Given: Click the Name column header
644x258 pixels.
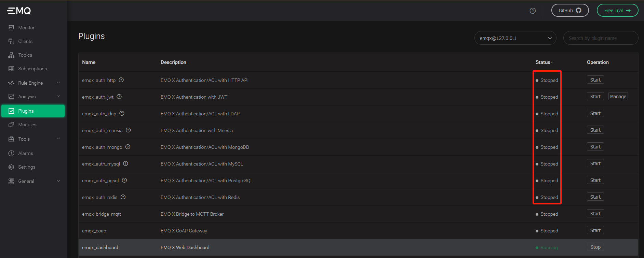Looking at the screenshot, I should click(x=89, y=62).
